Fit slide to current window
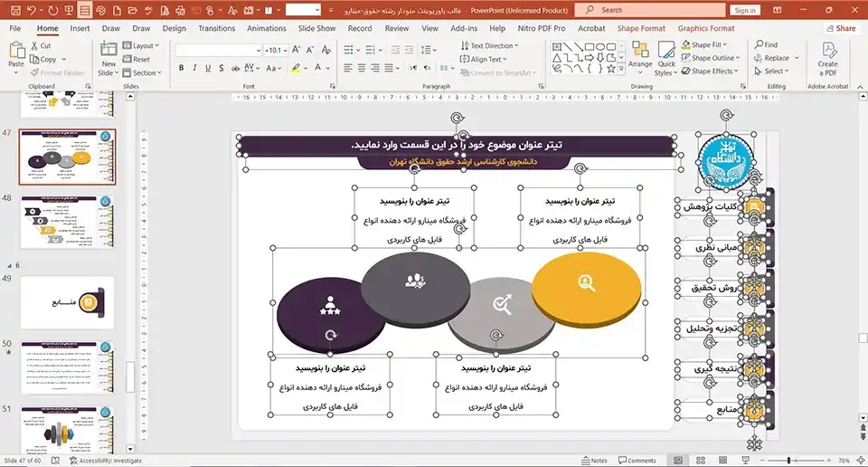The height and width of the screenshot is (467, 868). (860, 461)
